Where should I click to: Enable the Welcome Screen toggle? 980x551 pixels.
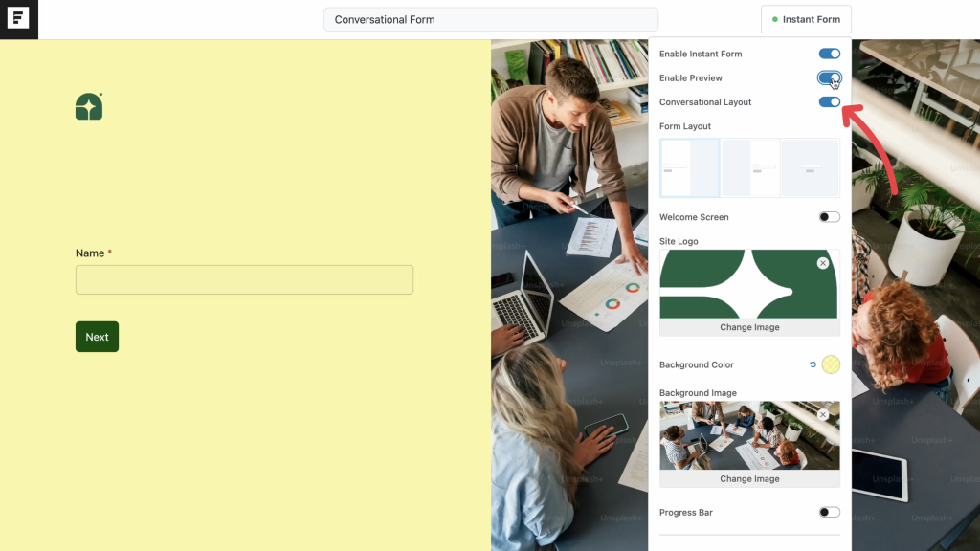(828, 217)
